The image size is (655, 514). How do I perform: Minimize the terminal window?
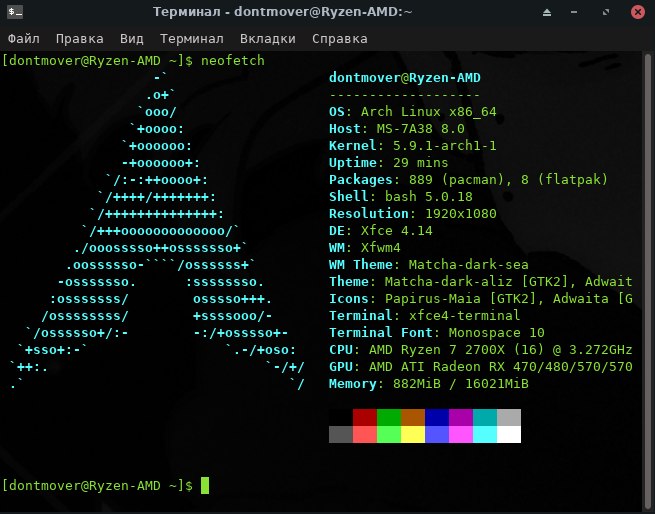coord(574,13)
